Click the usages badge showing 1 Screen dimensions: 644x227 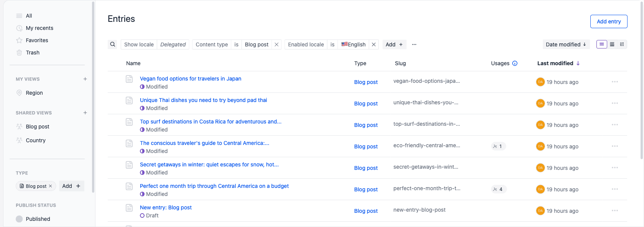[x=498, y=146]
